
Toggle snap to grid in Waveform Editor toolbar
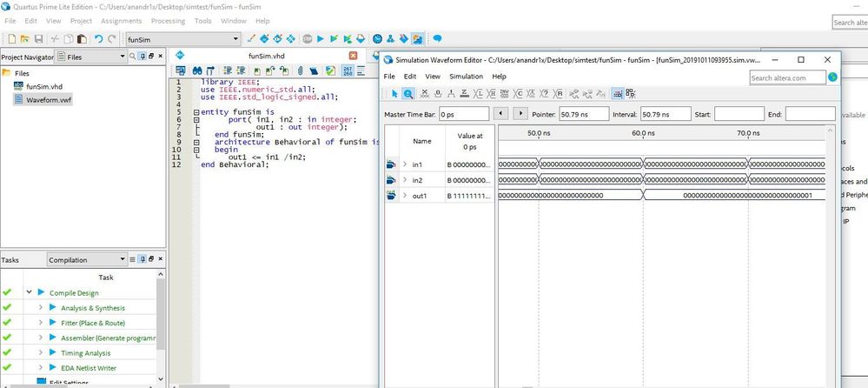click(616, 94)
